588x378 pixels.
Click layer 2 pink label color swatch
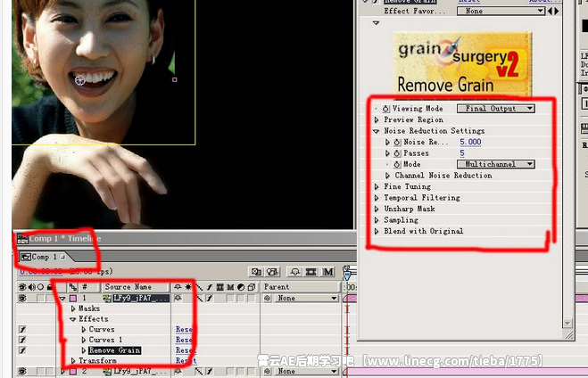click(73, 371)
